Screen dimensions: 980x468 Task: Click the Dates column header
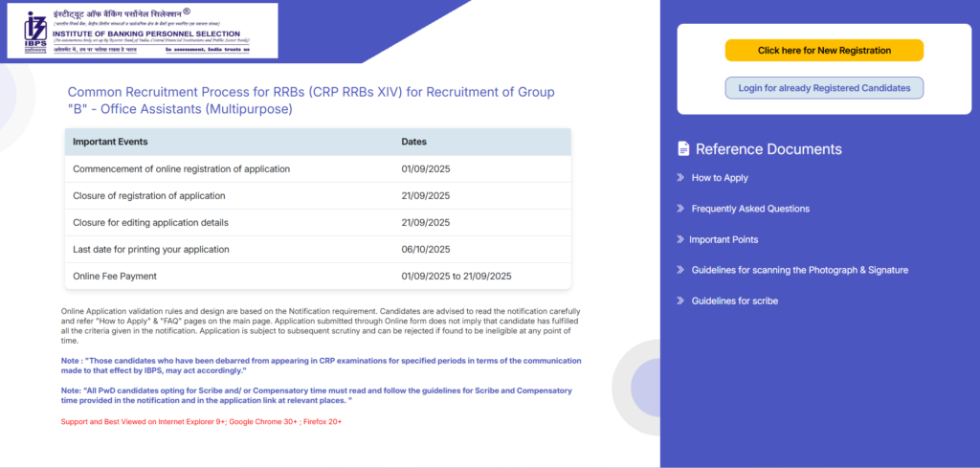(413, 142)
